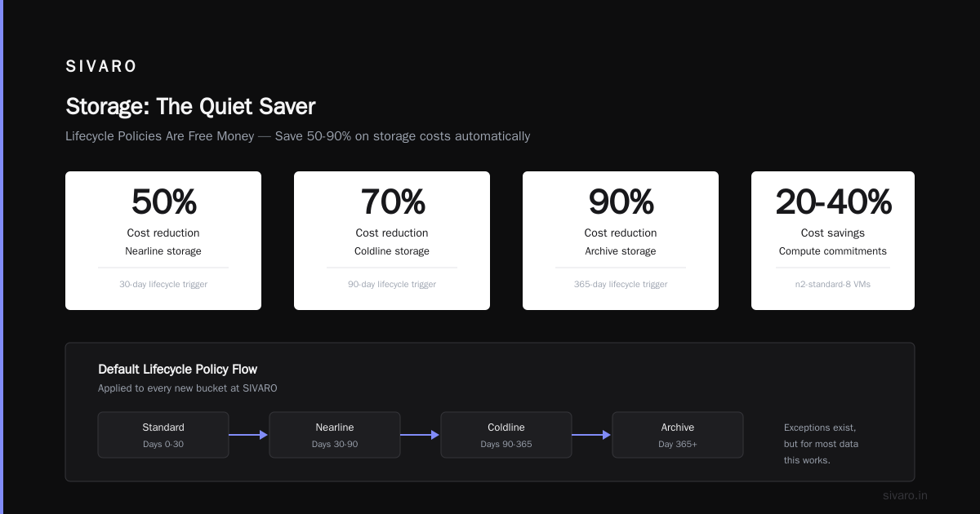Click the Default Lifecycle Policy Flow title
The height and width of the screenshot is (514, 980).
pos(178,370)
